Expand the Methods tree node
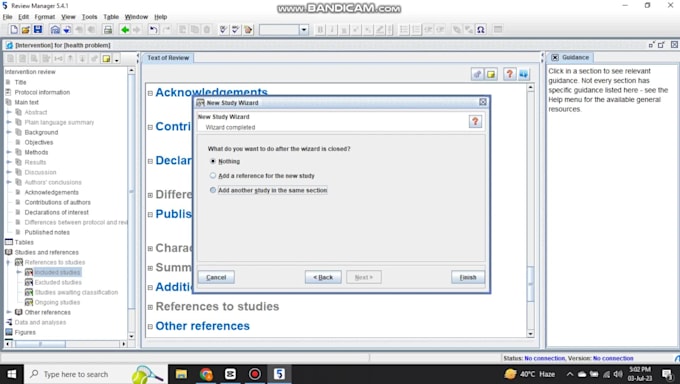Screen dimensions: 680x384 pos(9,152)
